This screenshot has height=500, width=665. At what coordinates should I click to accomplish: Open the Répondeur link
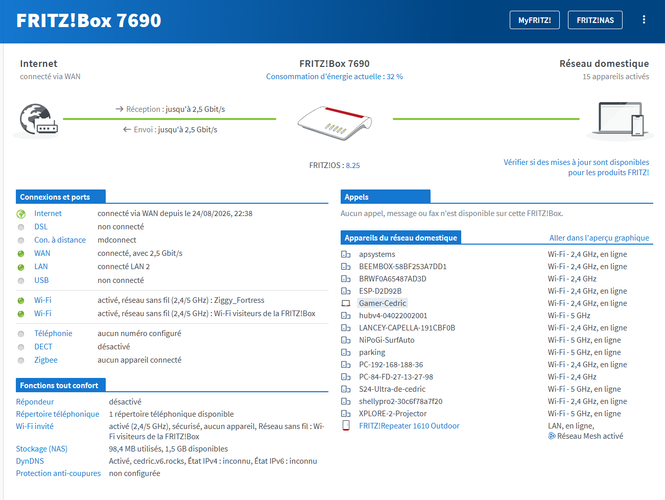35,402
